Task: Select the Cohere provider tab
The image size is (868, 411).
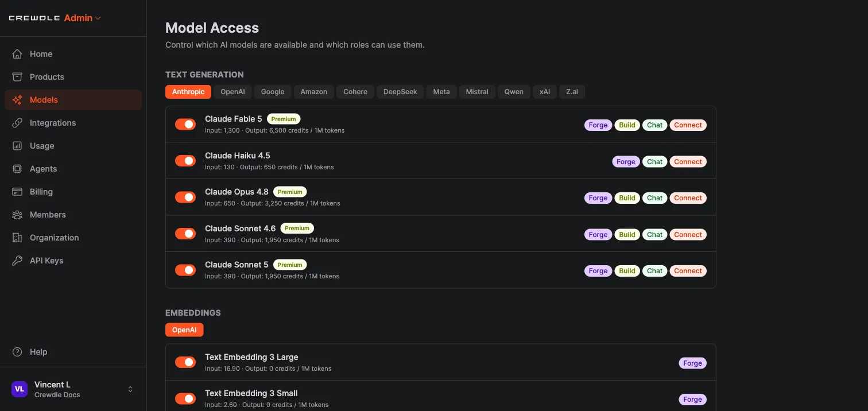Action: pos(355,92)
